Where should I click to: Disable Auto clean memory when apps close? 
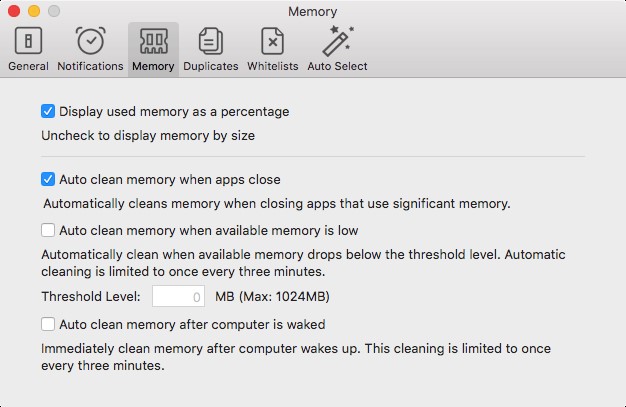[x=48, y=180]
